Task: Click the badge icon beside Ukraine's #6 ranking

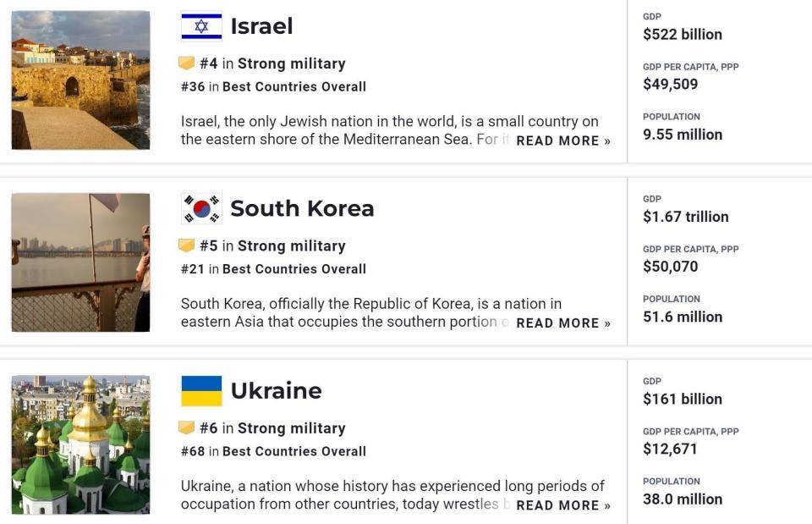Action: click(187, 428)
